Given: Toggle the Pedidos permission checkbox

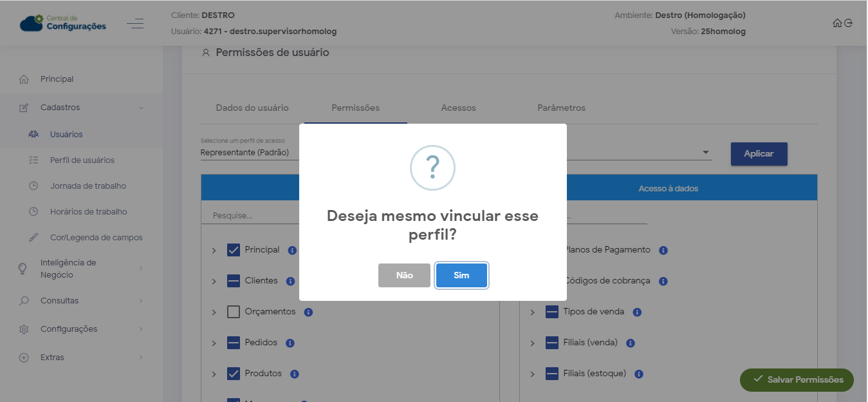Looking at the screenshot, I should (x=234, y=343).
